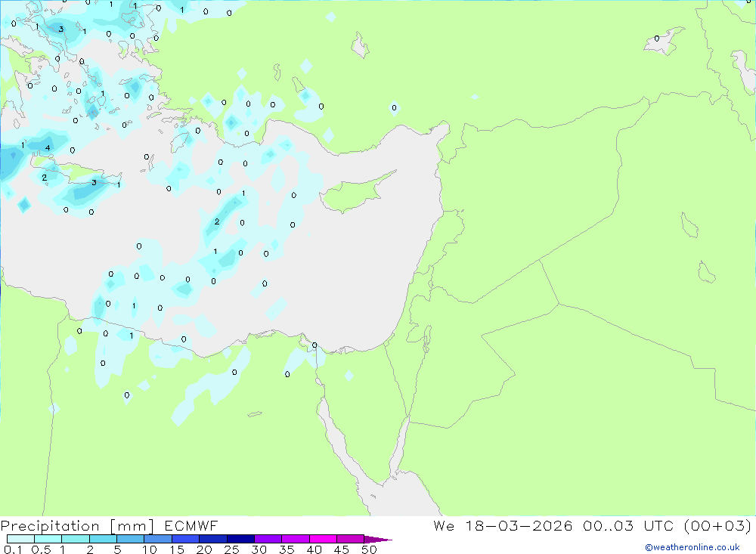This screenshot has height=554, width=756.
Task: Select the 2–5 mm legend color box
Action: 103,539
